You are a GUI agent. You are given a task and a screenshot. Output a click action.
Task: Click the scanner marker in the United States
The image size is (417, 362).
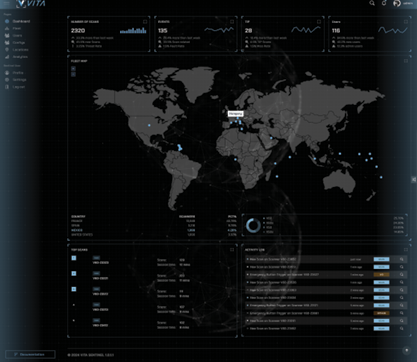click(x=149, y=125)
